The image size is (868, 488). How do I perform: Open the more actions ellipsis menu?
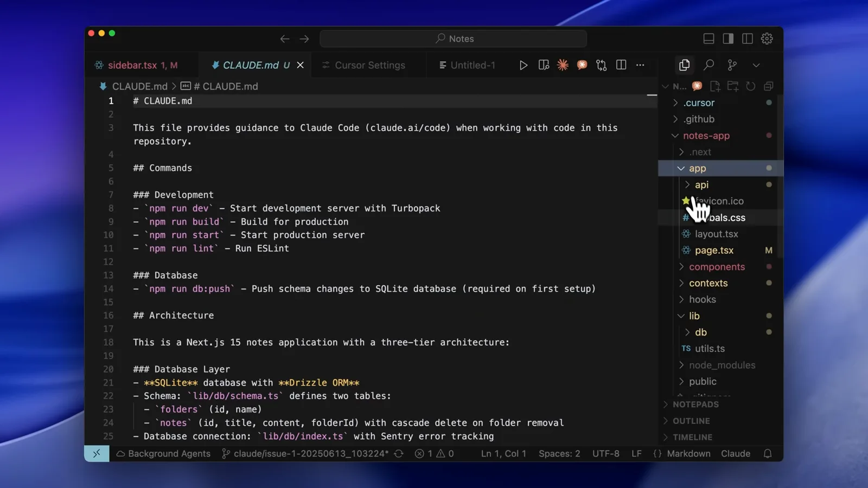tap(640, 65)
